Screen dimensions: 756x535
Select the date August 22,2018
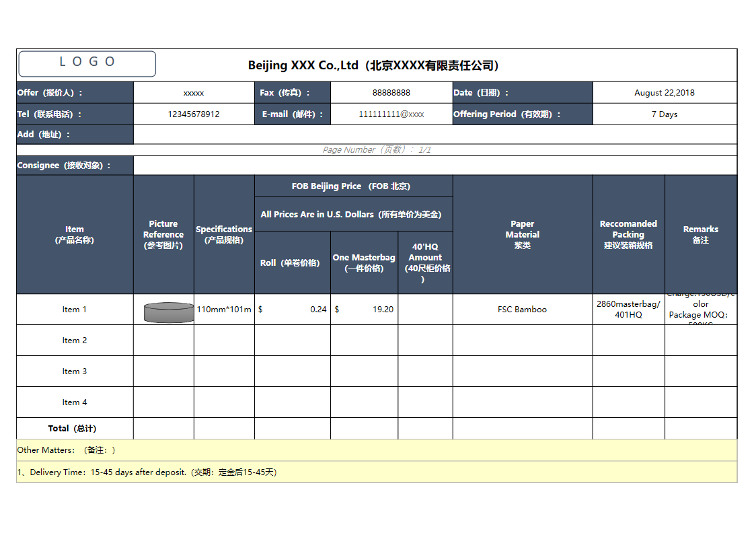[665, 93]
